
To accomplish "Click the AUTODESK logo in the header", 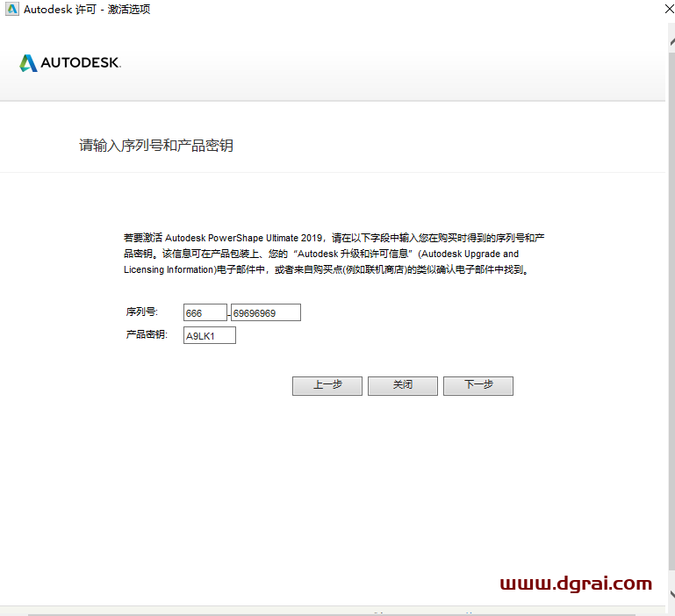I will click(70, 63).
